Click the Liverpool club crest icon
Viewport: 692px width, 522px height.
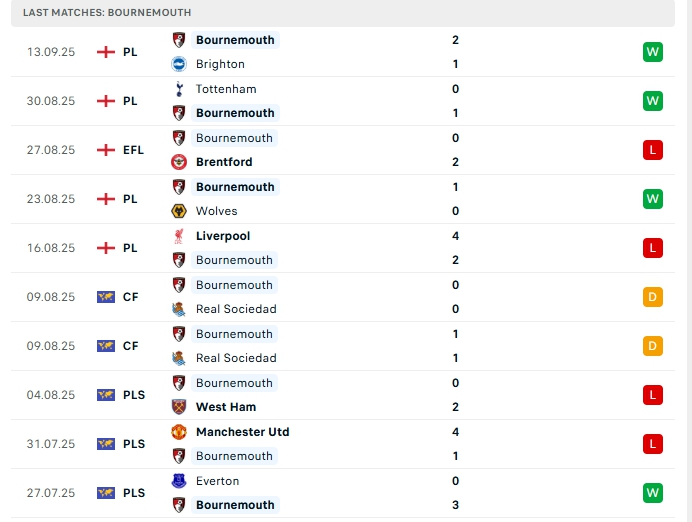point(179,236)
